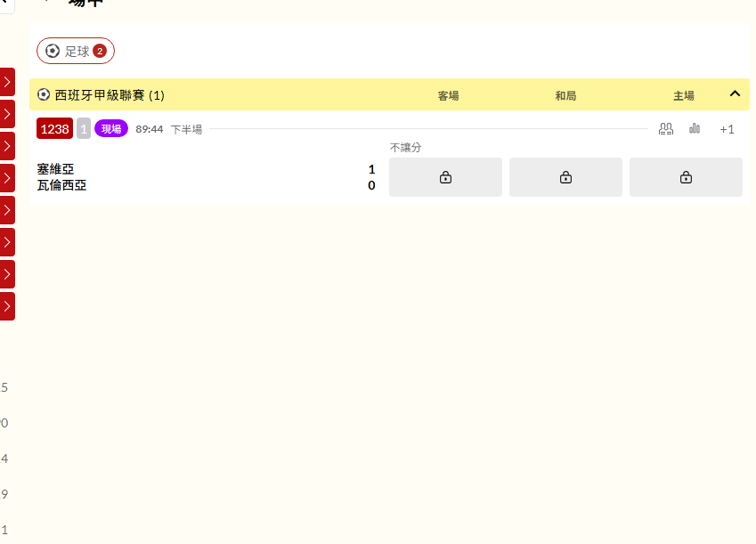Show +1 more markets
This screenshot has height=544, width=756.
(x=727, y=129)
